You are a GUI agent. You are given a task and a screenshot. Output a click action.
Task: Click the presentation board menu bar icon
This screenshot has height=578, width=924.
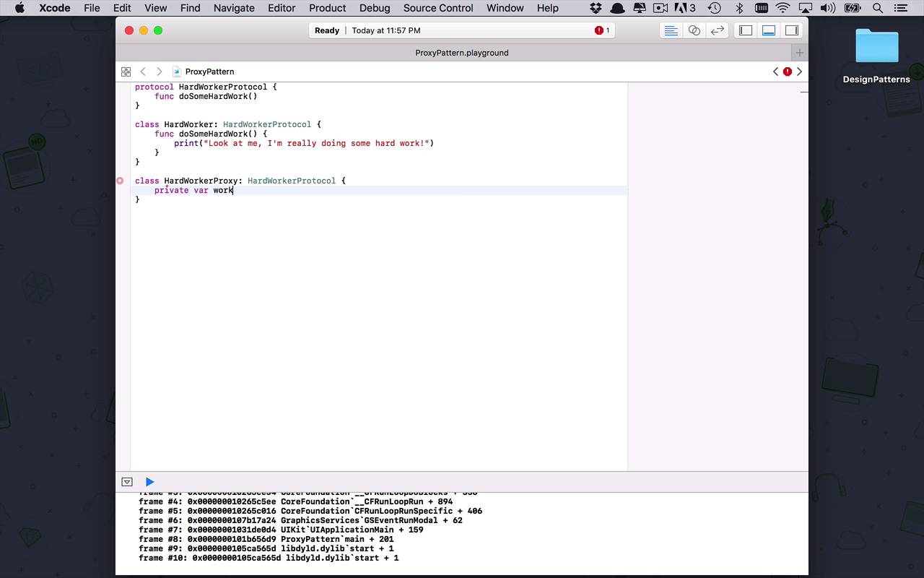639,8
